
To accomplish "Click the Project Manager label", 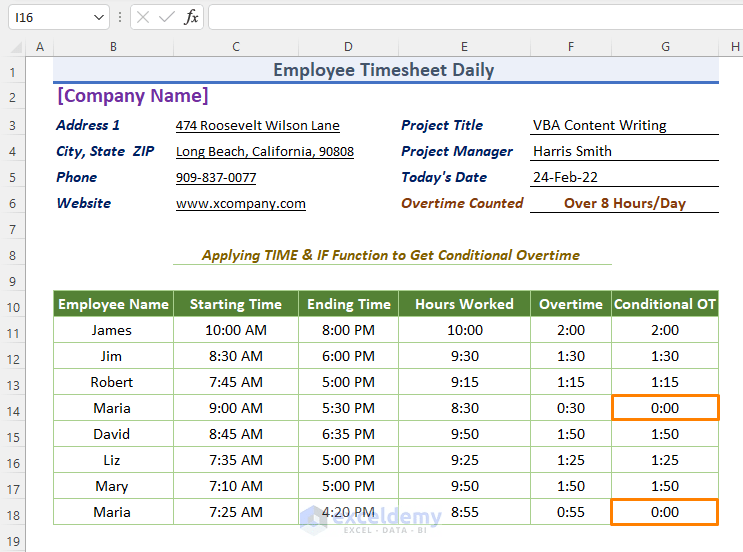I will pos(457,151).
